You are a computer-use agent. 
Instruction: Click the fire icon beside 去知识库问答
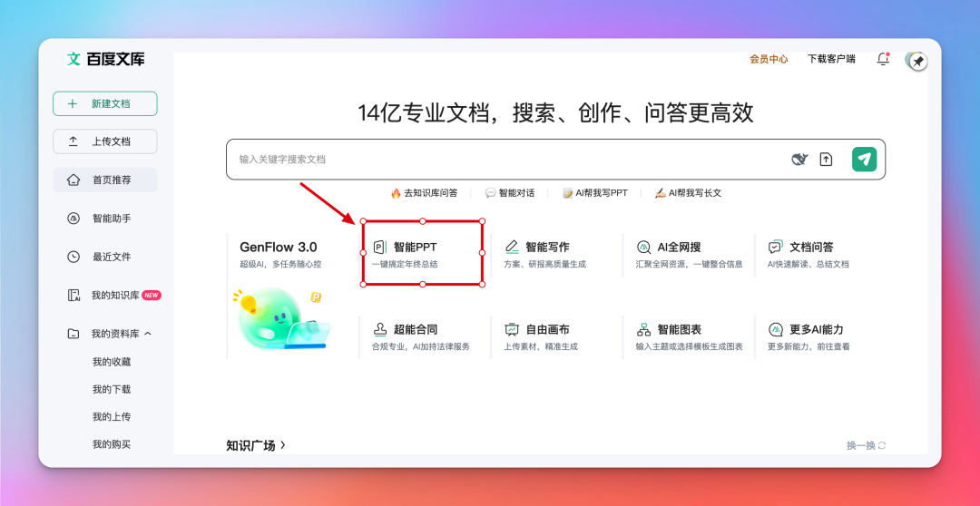point(396,193)
